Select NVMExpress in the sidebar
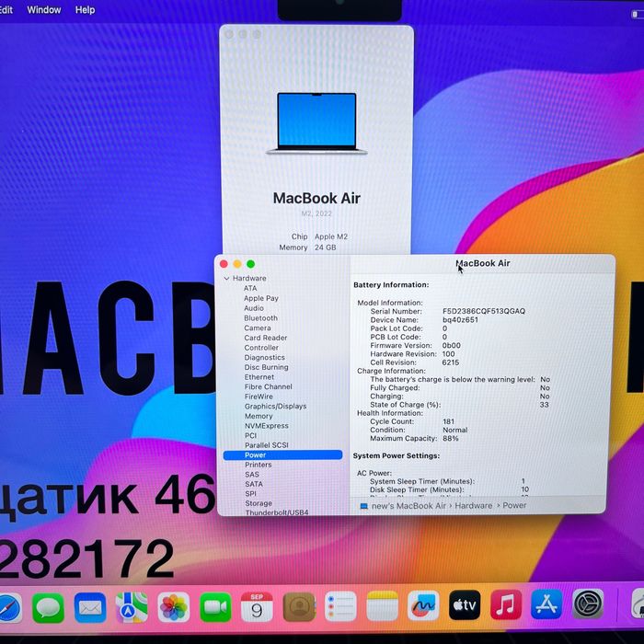644x644 pixels. click(267, 426)
